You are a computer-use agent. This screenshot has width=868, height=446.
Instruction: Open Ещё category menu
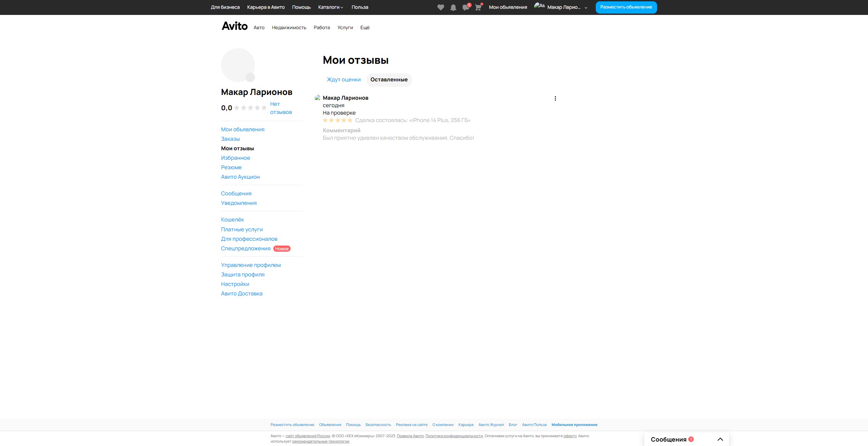point(365,27)
